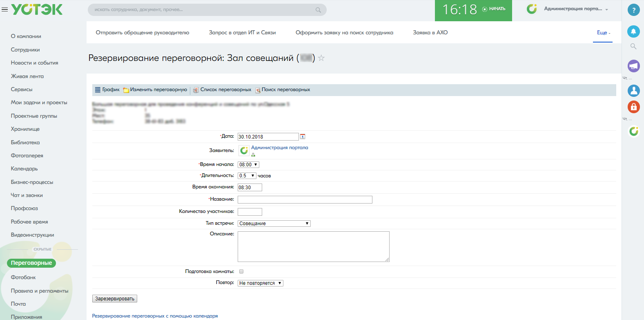Viewport: 644px width, 320px height.
Task: Open Оформить заявку на поиск сотрудника
Action: pyautogui.click(x=344, y=33)
